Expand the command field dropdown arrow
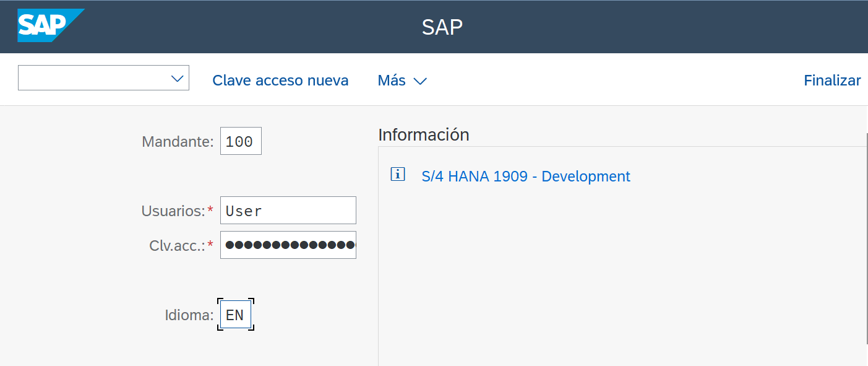 (177, 79)
